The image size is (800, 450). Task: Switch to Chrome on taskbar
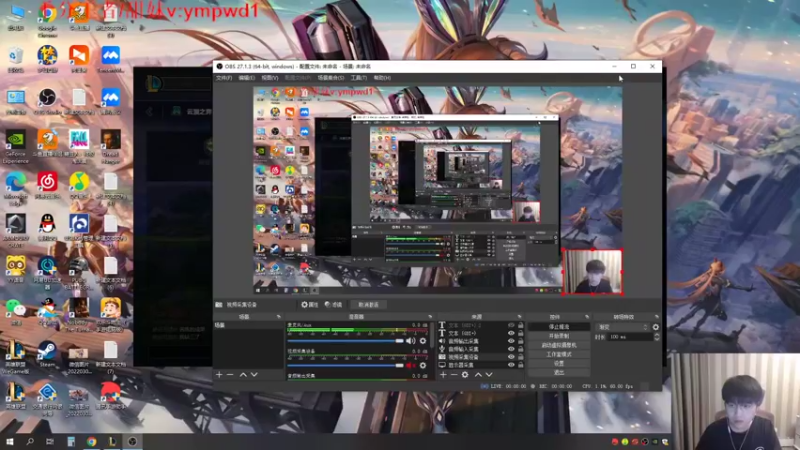[91, 441]
